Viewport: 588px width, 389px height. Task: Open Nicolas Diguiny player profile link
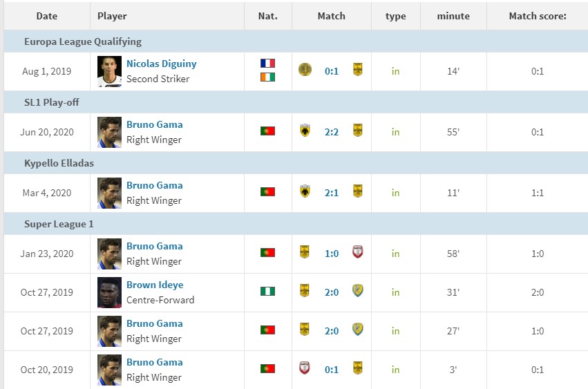(x=161, y=64)
